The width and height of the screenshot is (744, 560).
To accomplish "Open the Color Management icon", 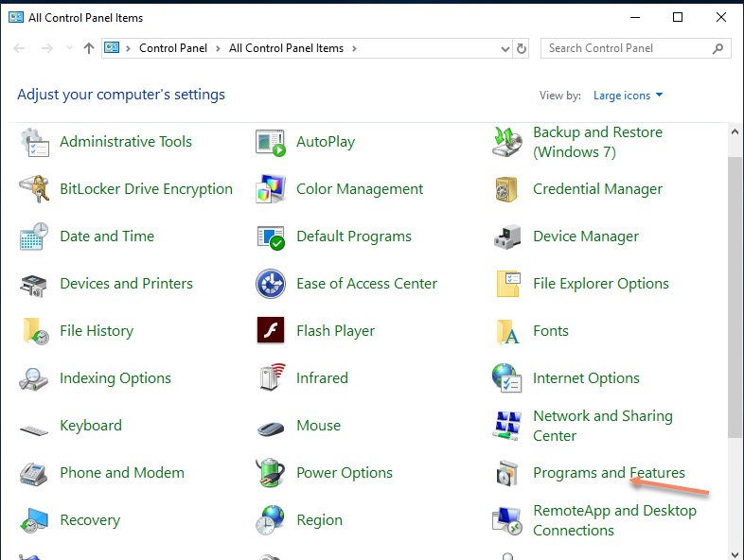I will pos(271,189).
